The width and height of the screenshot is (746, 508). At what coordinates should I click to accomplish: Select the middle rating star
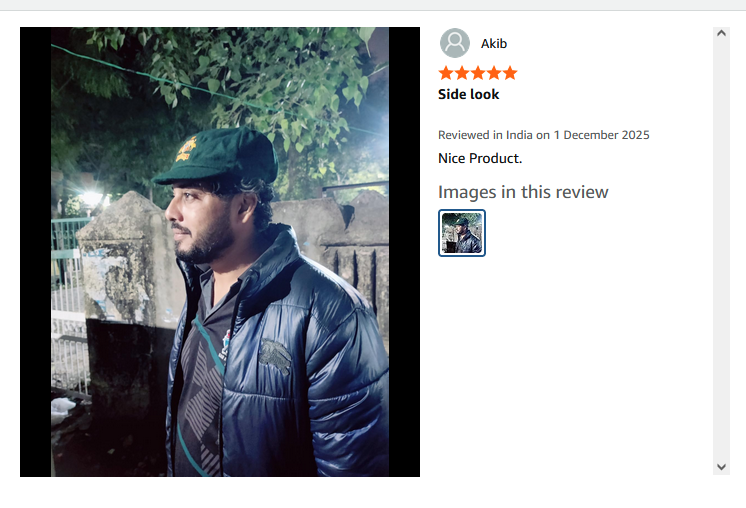478,73
